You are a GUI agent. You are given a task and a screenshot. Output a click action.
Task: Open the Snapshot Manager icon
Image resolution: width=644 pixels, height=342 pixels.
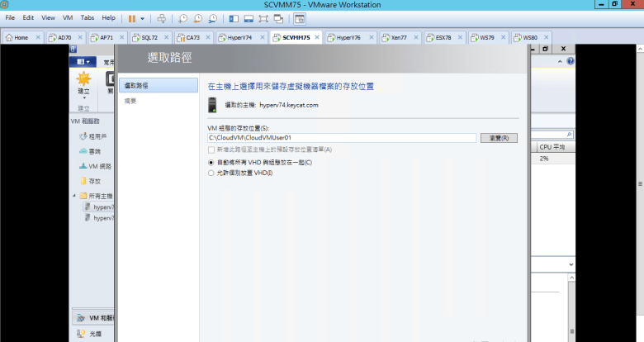(213, 17)
